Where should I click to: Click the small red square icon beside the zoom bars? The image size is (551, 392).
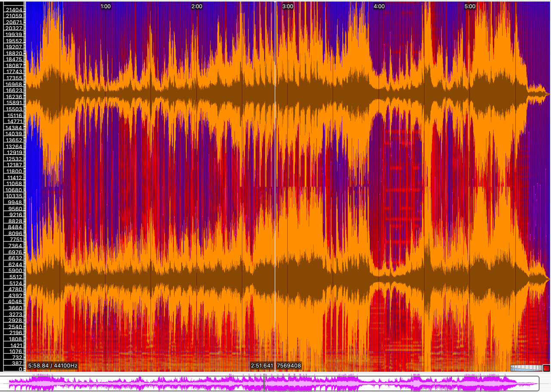546,368
